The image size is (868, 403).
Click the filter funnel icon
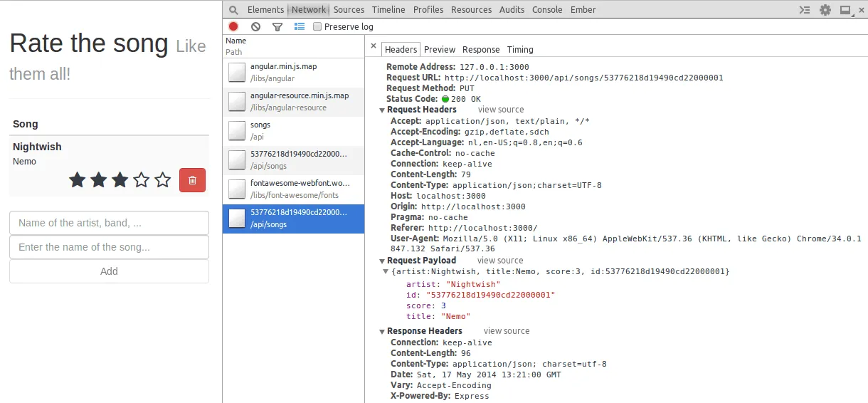(x=277, y=27)
